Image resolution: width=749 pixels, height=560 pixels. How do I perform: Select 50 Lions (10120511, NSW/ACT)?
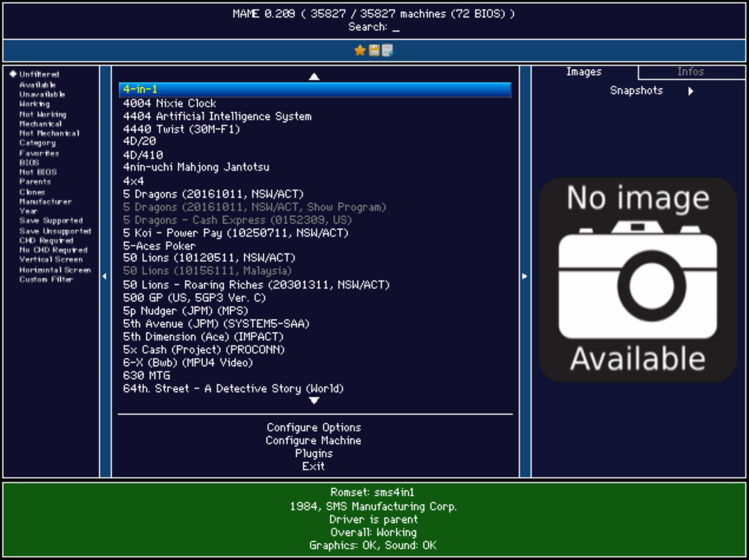[209, 258]
